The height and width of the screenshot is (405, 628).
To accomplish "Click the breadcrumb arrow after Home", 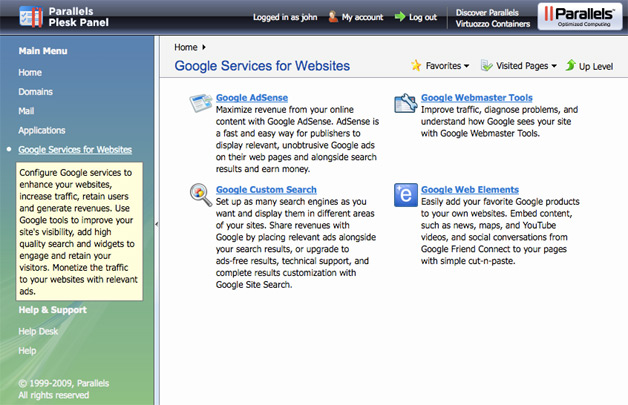I will 204,47.
